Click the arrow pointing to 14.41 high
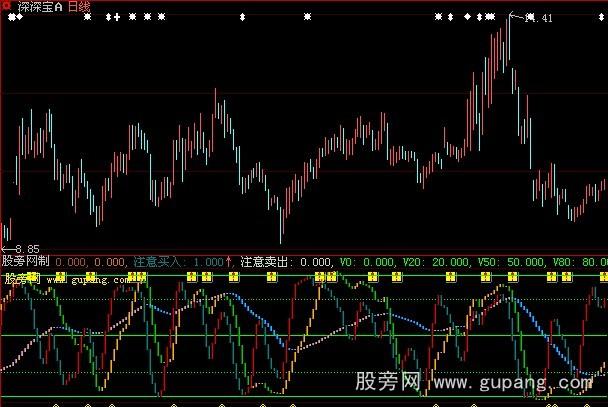This screenshot has height=407, width=608. [517, 16]
